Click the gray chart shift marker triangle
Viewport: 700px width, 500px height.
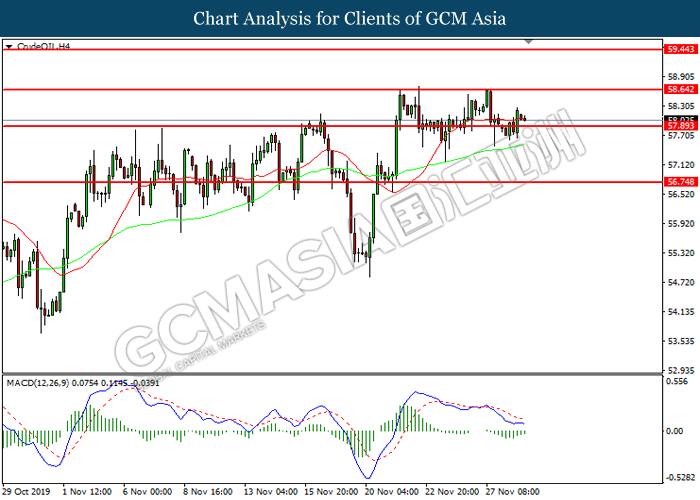pyautogui.click(x=529, y=42)
